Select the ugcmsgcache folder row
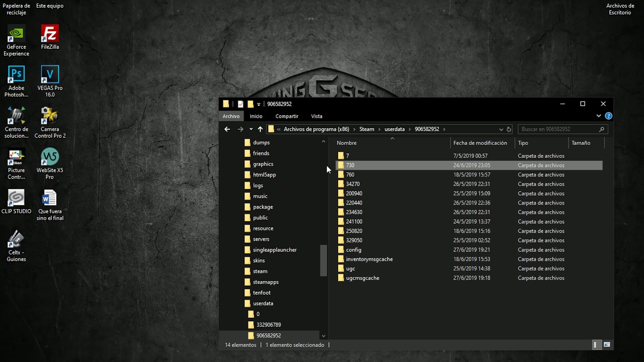 [x=469, y=278]
